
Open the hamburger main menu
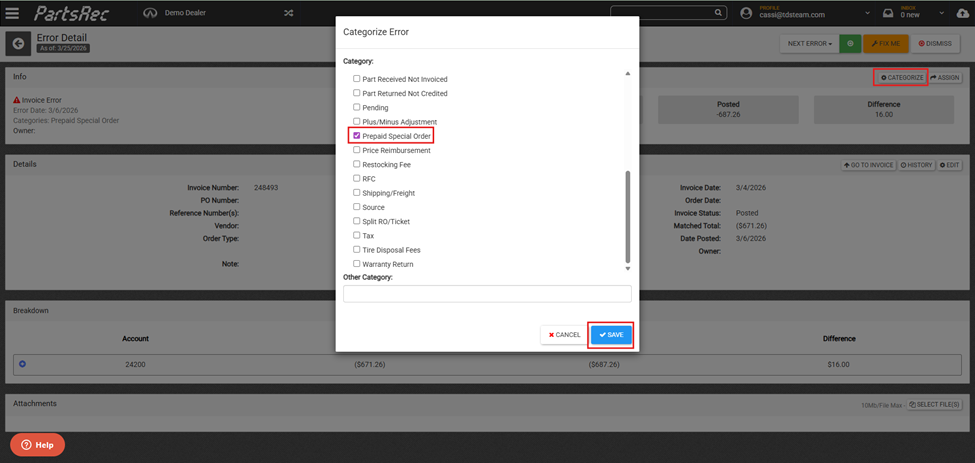(12, 12)
